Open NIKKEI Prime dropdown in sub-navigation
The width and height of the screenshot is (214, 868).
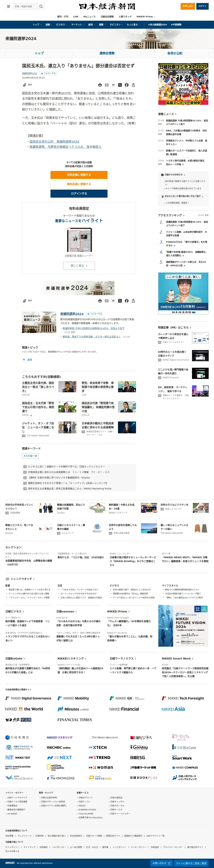[146, 17]
